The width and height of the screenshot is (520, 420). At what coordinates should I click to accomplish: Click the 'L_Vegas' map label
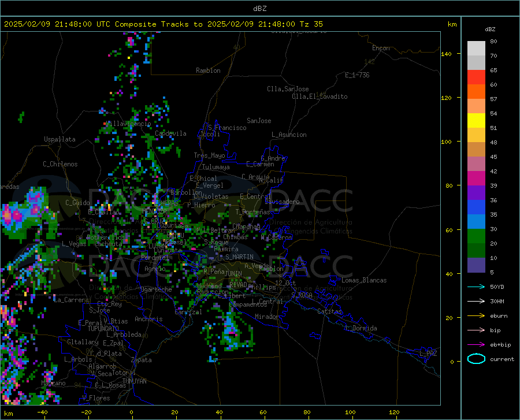pyautogui.click(x=74, y=244)
